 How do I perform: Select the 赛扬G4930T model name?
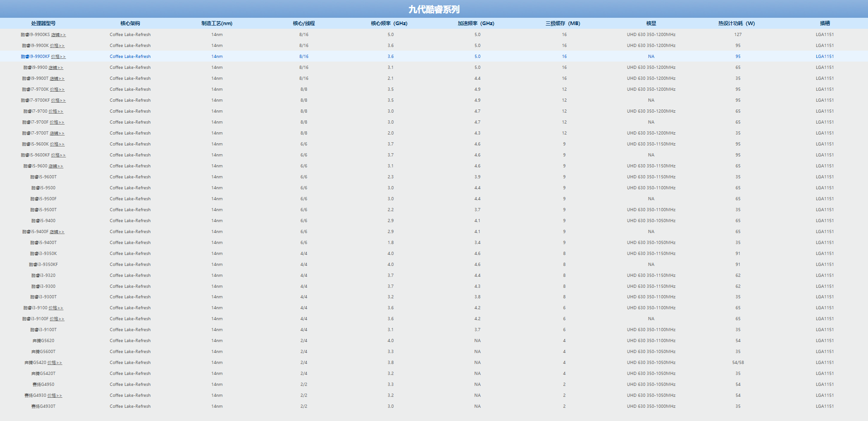pos(43,406)
